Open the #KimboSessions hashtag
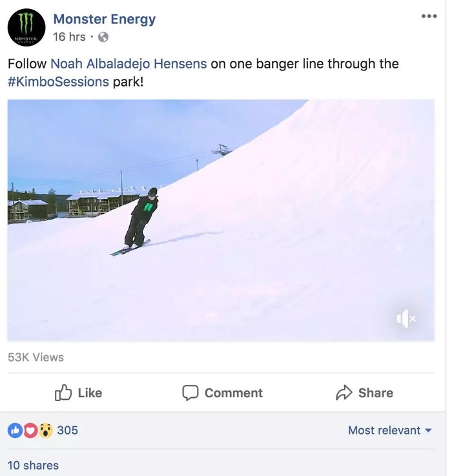This screenshot has width=452, height=476. (58, 82)
